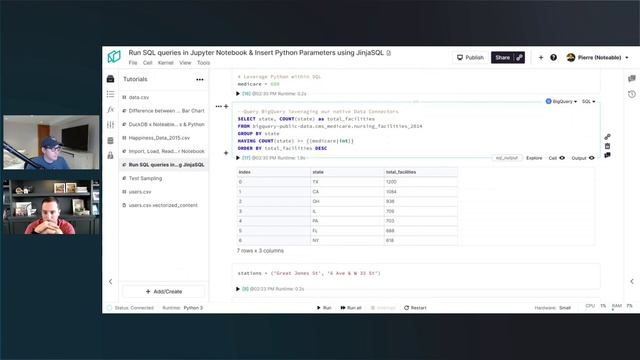
Task: Toggle Output visibility eye icon
Action: (x=591, y=158)
